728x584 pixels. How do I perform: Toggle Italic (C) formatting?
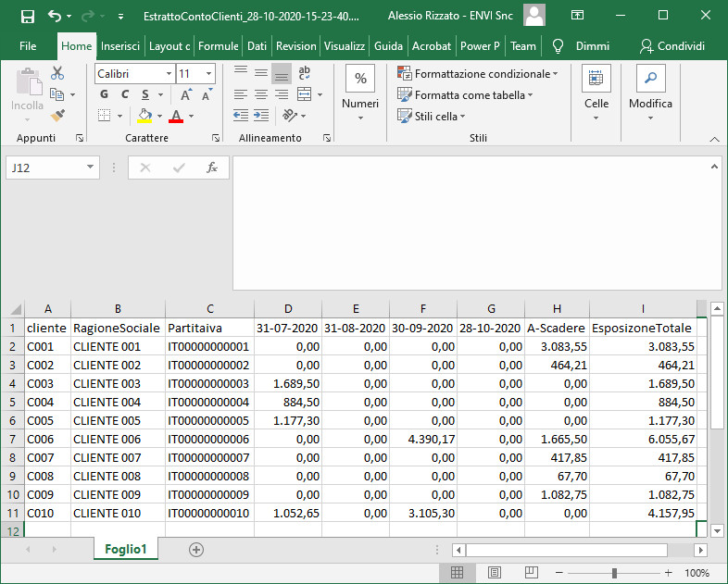tap(125, 94)
